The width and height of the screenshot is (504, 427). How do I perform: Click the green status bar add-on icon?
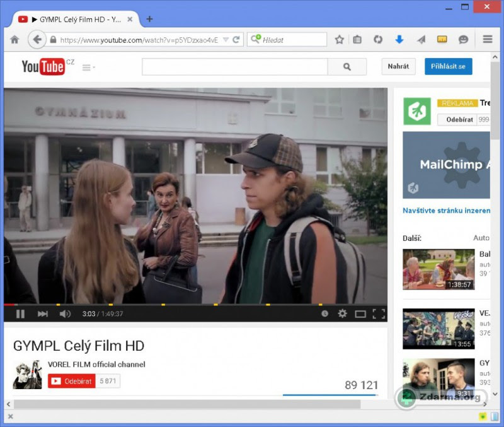click(482, 417)
